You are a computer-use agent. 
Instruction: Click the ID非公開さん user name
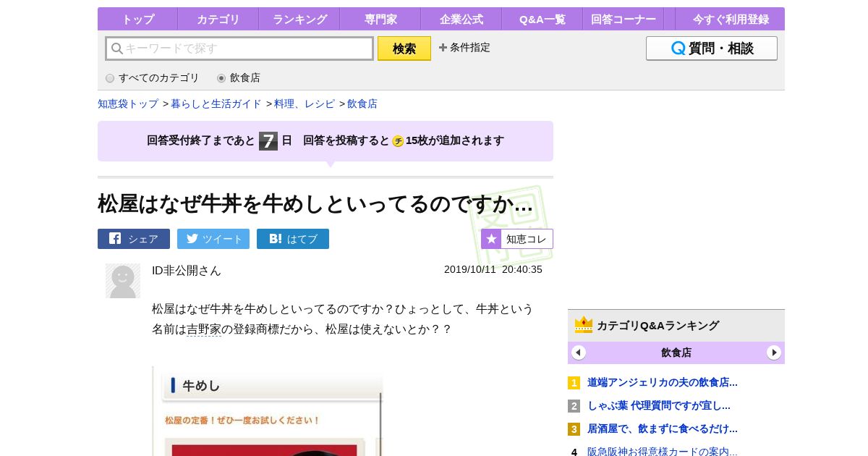(187, 270)
